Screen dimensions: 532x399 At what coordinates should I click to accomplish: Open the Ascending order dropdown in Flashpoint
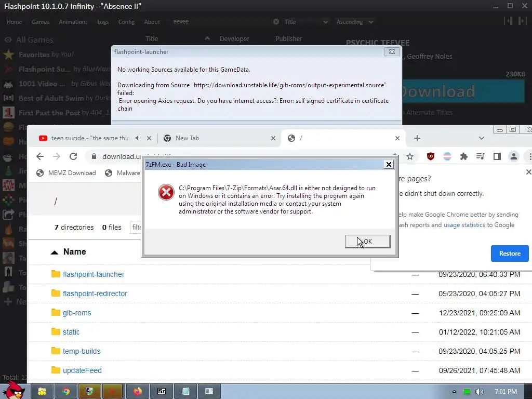coord(355,22)
